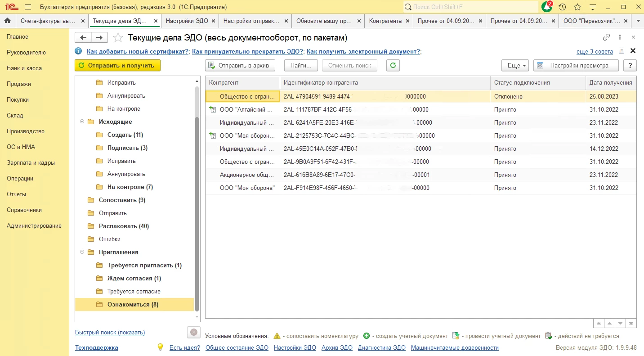Image resolution: width=644 pixels, height=356 pixels.
Task: Collapse the Исходящие tree group
Action: (x=82, y=122)
